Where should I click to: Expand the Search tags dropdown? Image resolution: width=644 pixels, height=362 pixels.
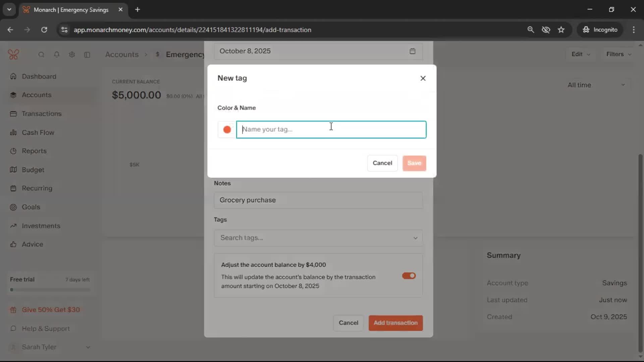pos(415,238)
